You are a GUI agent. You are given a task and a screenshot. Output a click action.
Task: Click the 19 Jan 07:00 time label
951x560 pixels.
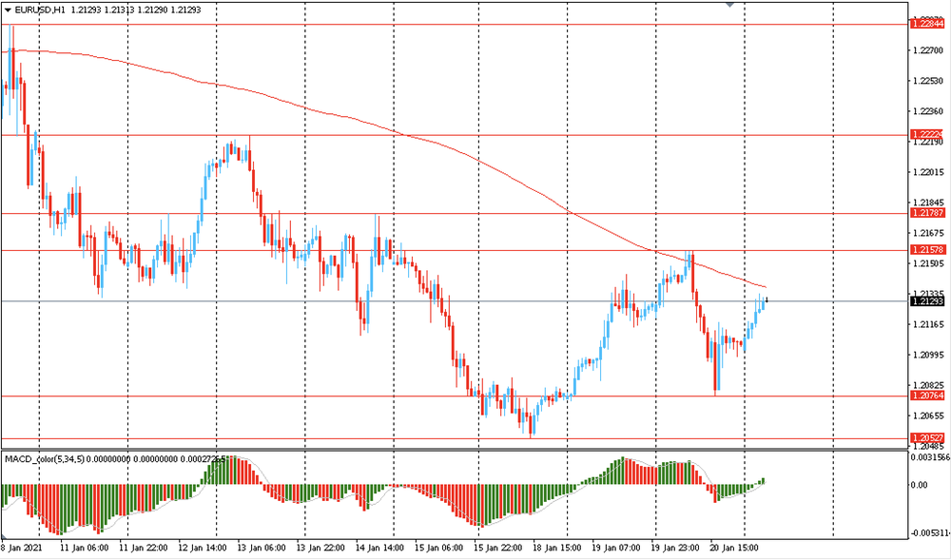(616, 548)
